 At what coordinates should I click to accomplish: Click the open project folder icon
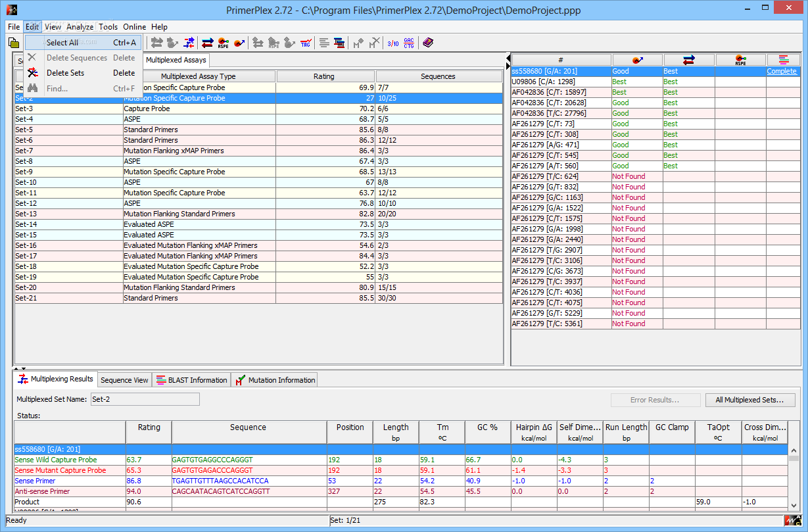13,43
